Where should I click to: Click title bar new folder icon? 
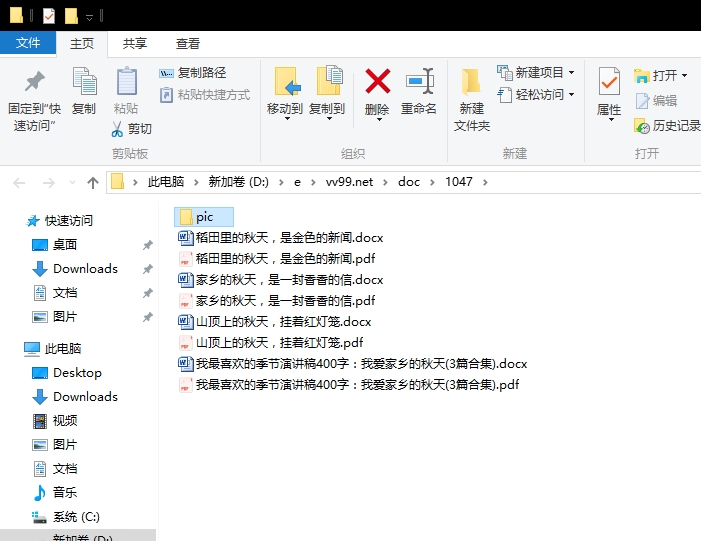tap(71, 16)
